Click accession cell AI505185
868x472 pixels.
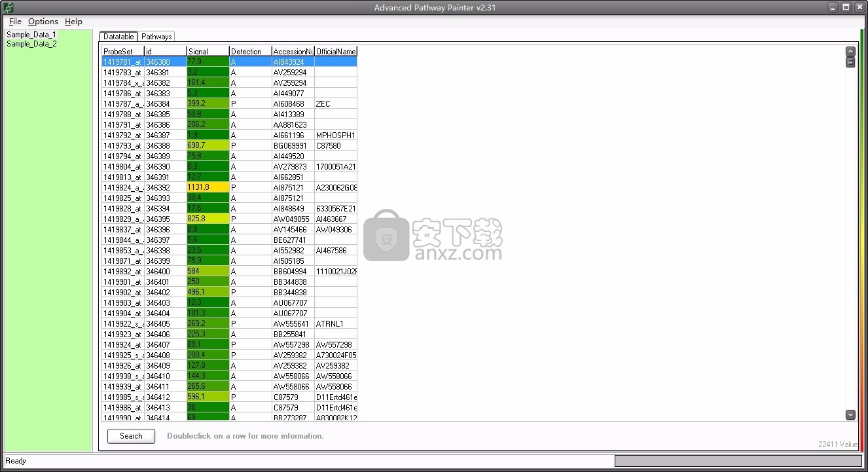293,261
